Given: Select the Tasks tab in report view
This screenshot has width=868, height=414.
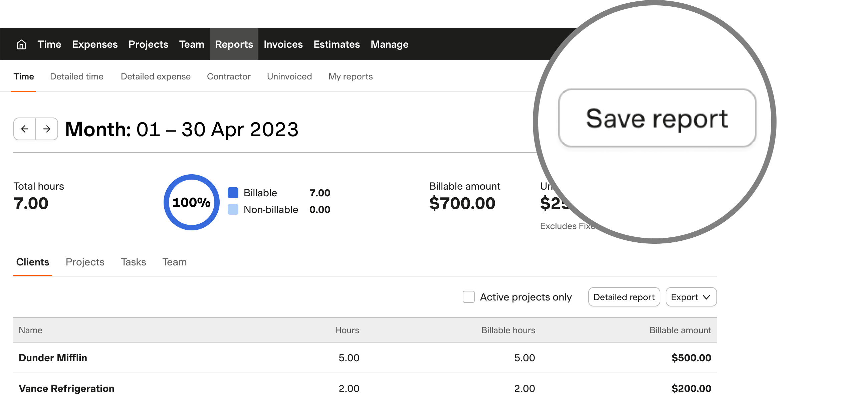Looking at the screenshot, I should click(134, 261).
